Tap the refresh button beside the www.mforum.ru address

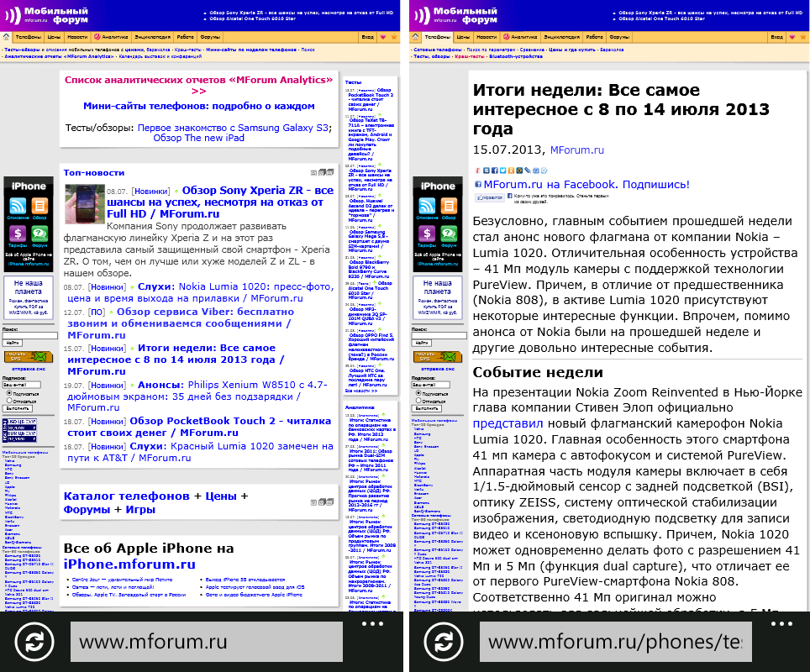point(34,642)
